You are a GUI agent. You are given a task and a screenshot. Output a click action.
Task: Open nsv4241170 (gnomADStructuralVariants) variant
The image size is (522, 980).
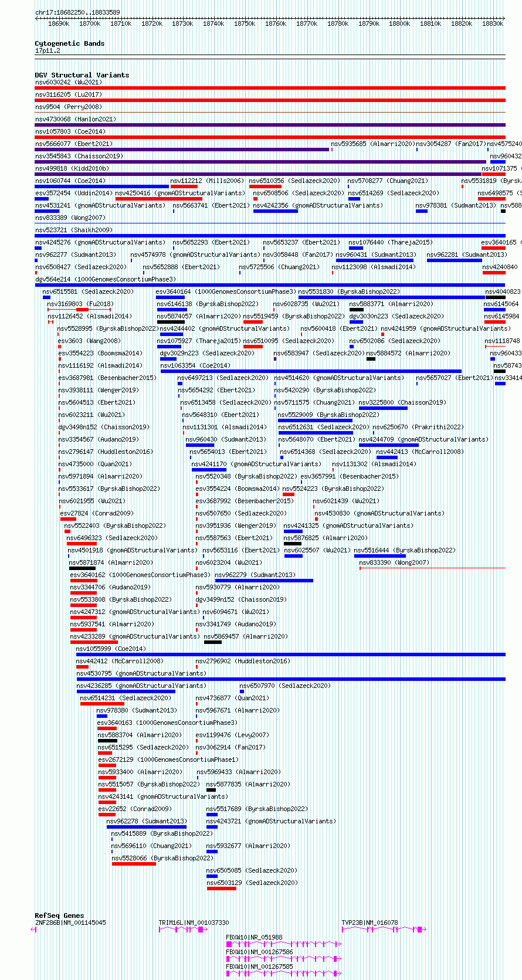pyautogui.click(x=257, y=464)
